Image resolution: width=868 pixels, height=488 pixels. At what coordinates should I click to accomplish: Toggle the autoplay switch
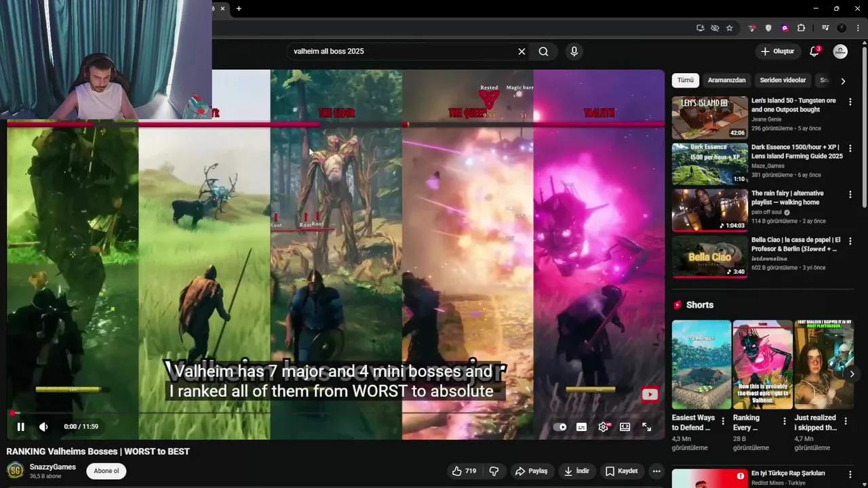click(x=560, y=427)
